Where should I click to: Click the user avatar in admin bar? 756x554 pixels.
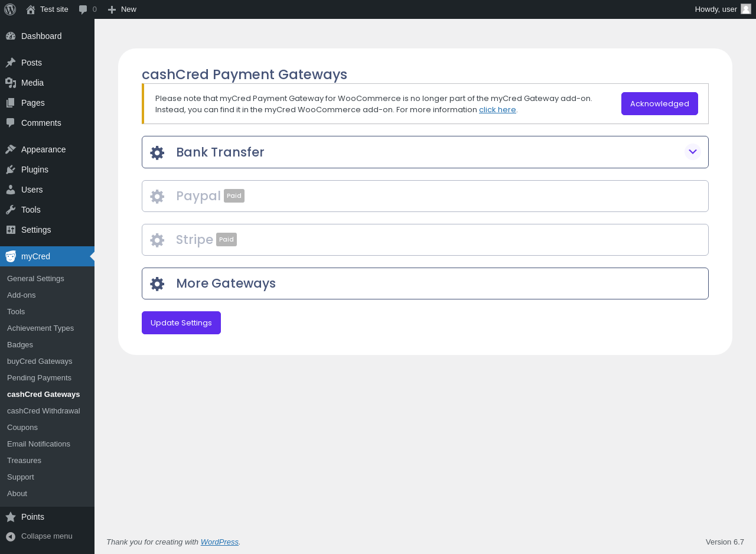click(x=746, y=9)
